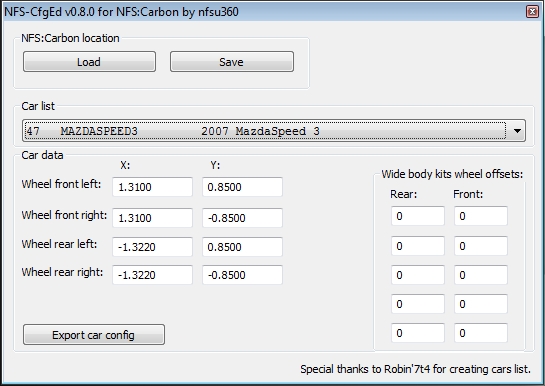Viewport: 545px width, 386px height.
Task: Click the 'Car list' group label
Action: pyautogui.click(x=38, y=106)
